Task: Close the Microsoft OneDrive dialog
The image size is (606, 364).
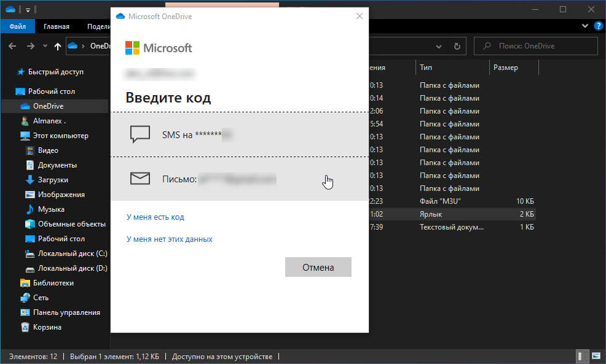Action: click(360, 16)
